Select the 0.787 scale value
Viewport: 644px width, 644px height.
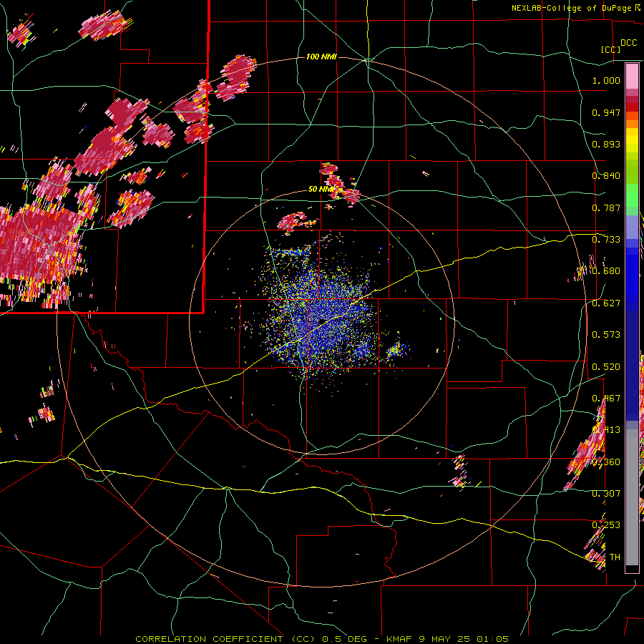(x=606, y=208)
